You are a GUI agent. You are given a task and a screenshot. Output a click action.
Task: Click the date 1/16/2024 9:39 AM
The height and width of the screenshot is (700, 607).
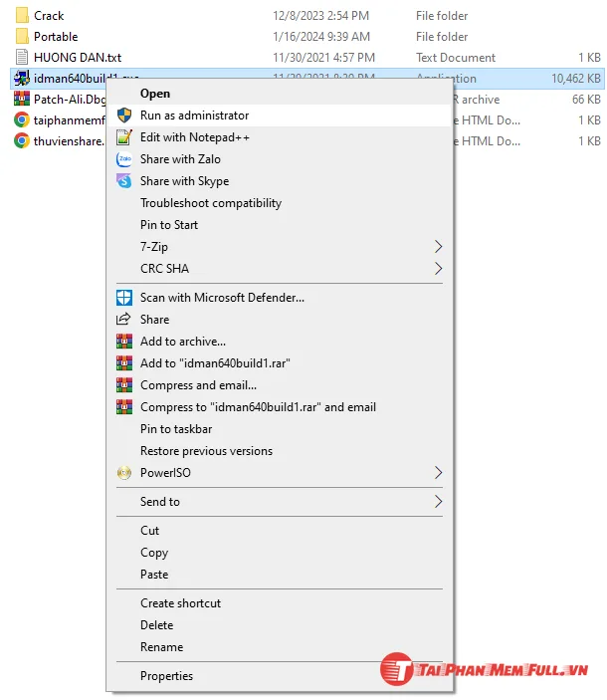point(321,37)
